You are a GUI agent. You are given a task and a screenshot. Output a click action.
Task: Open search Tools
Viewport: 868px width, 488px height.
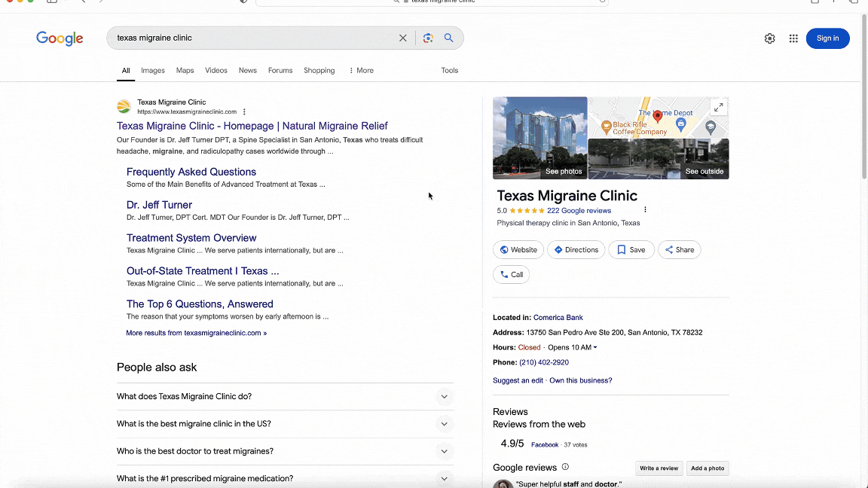450,70
